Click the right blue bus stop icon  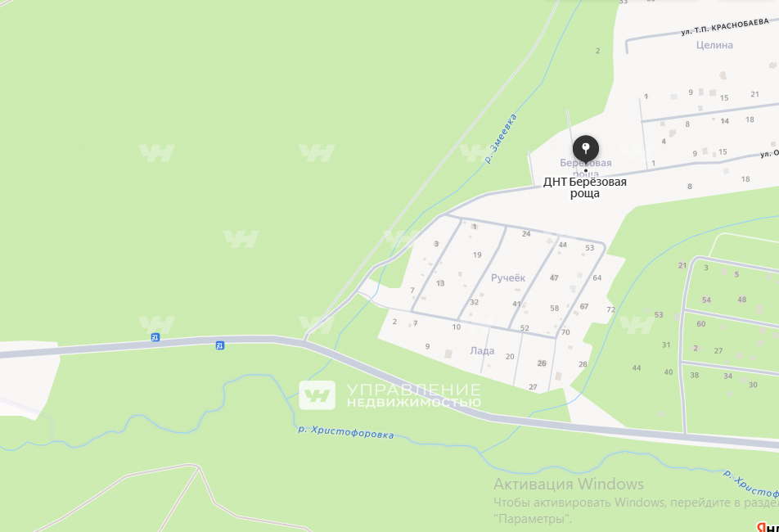pyautogui.click(x=219, y=345)
